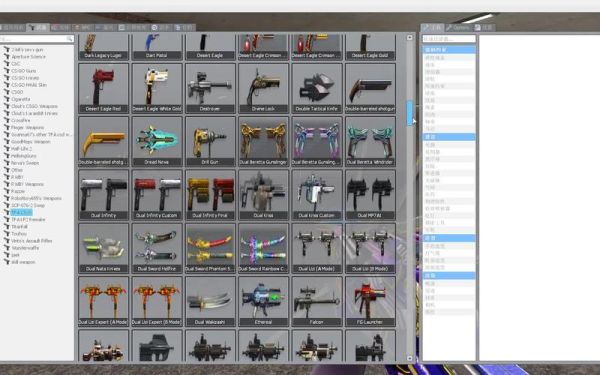The width and height of the screenshot is (600, 375).
Task: Select the Falcon sniper rifle icon
Action: [x=317, y=302]
